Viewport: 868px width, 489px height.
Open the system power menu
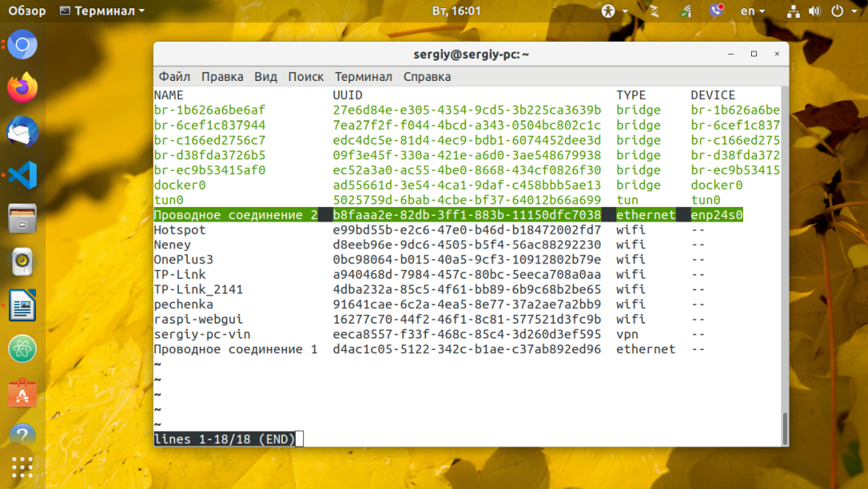coord(843,11)
